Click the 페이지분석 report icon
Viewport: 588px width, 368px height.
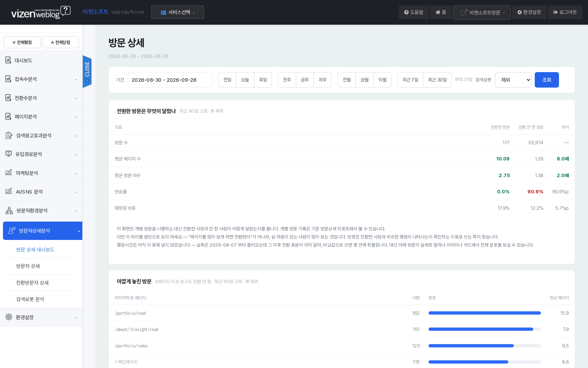pos(8,116)
